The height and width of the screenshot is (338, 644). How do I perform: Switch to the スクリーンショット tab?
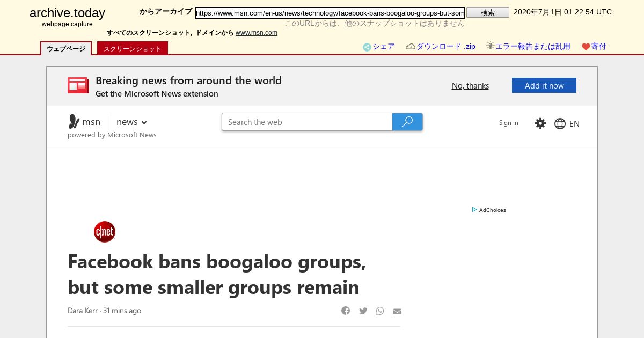[x=133, y=48]
